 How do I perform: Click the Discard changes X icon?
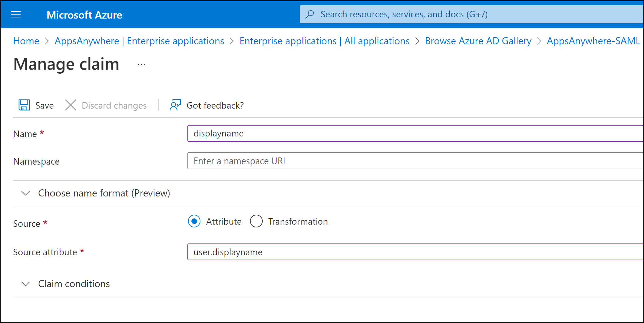click(x=71, y=105)
